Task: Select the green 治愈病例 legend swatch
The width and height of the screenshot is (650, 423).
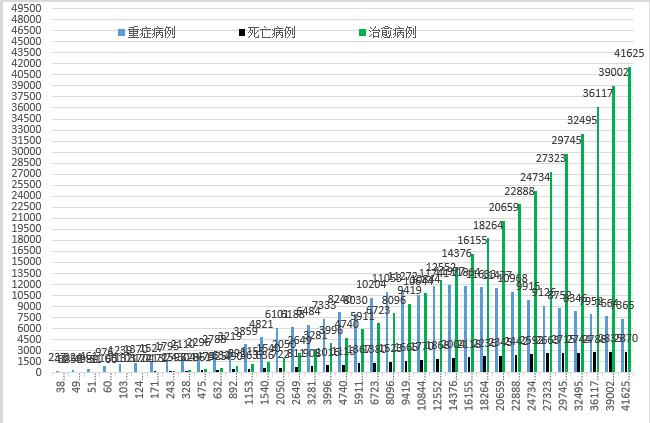Action: pyautogui.click(x=362, y=32)
